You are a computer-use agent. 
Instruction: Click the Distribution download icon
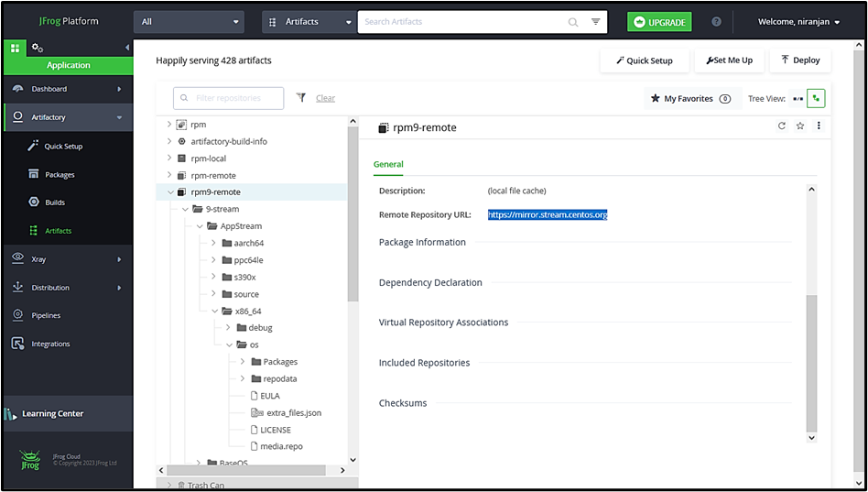(x=17, y=287)
